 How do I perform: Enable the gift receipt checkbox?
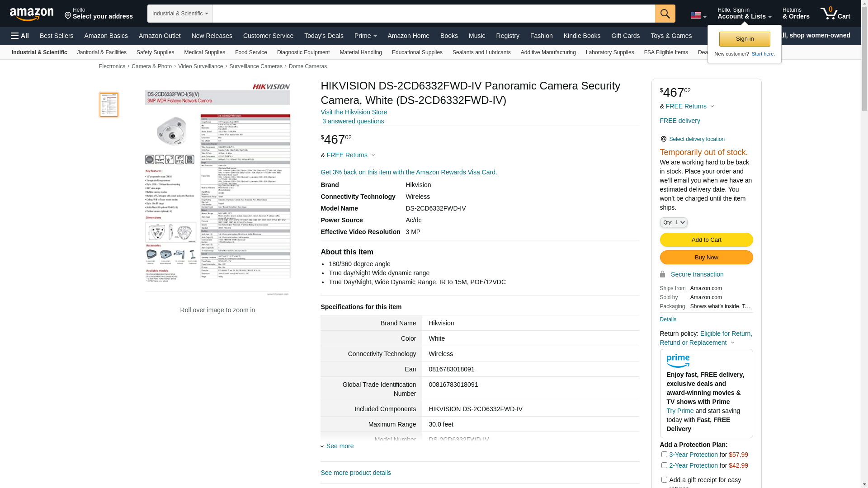[664, 480]
